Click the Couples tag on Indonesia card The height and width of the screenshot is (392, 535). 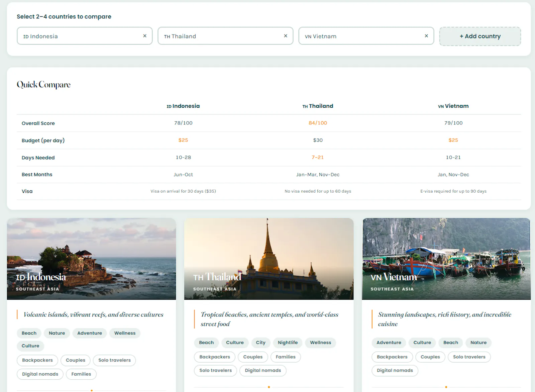click(76, 360)
